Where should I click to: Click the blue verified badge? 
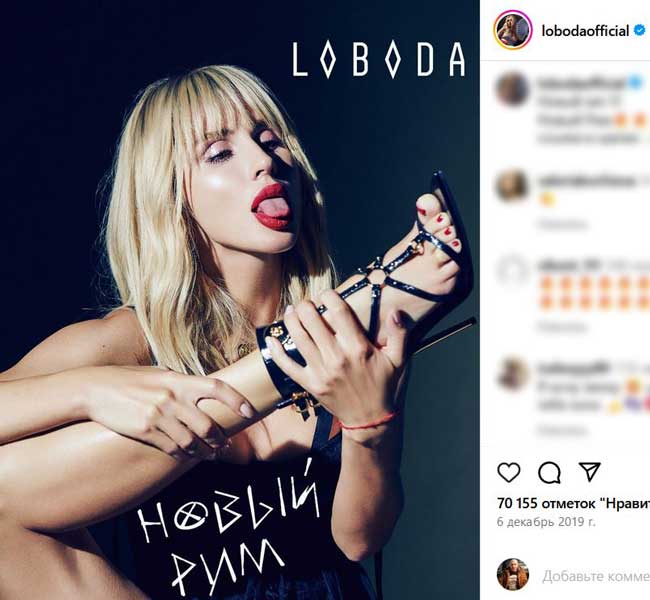click(640, 30)
